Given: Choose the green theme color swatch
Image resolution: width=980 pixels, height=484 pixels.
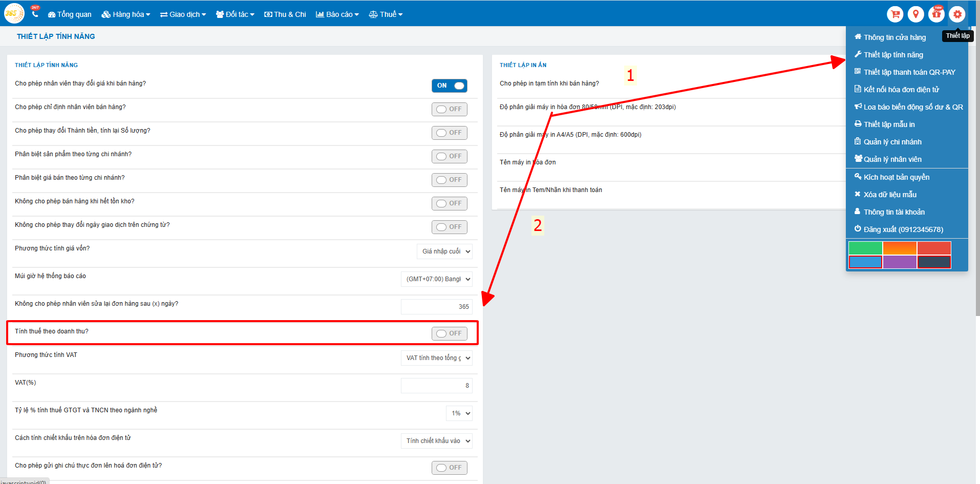Looking at the screenshot, I should (x=865, y=248).
